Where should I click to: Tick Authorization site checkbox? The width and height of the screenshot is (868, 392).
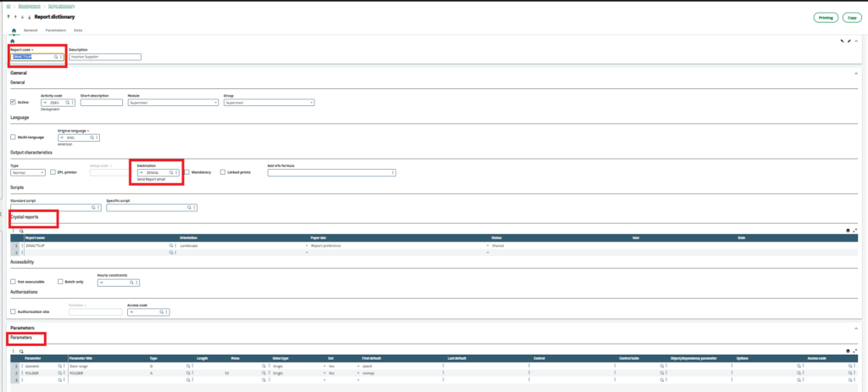pos(14,311)
